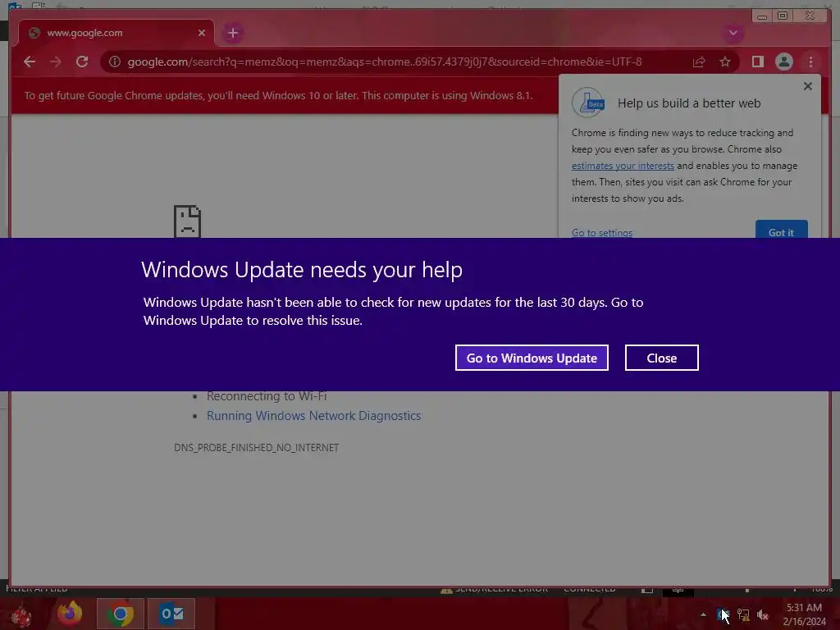
Task: Open Firefox from the taskbar
Action: (70, 614)
